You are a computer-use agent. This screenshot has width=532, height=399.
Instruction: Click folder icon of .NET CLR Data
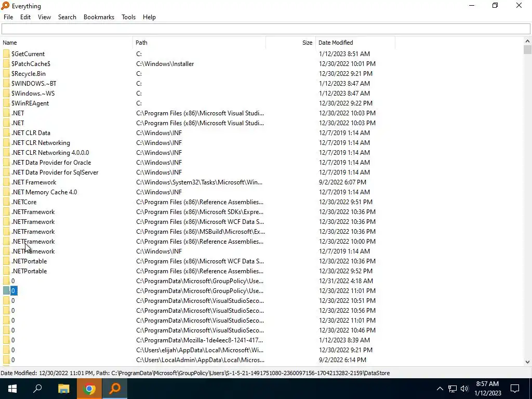coord(6,132)
